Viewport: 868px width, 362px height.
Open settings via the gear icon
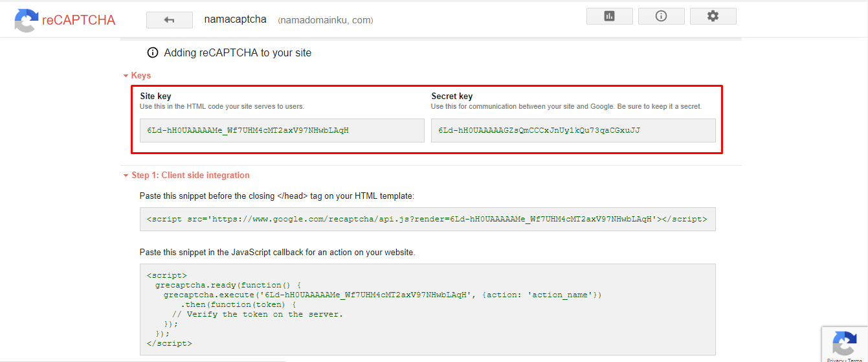tap(713, 16)
